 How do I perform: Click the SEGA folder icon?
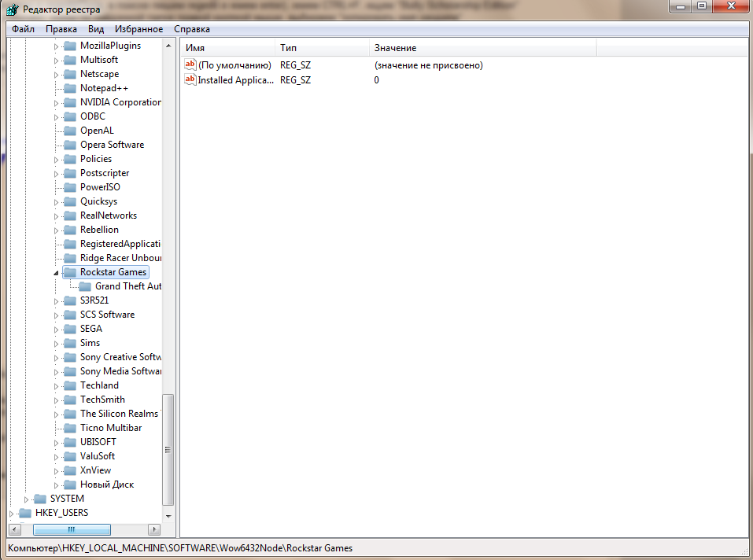point(70,329)
